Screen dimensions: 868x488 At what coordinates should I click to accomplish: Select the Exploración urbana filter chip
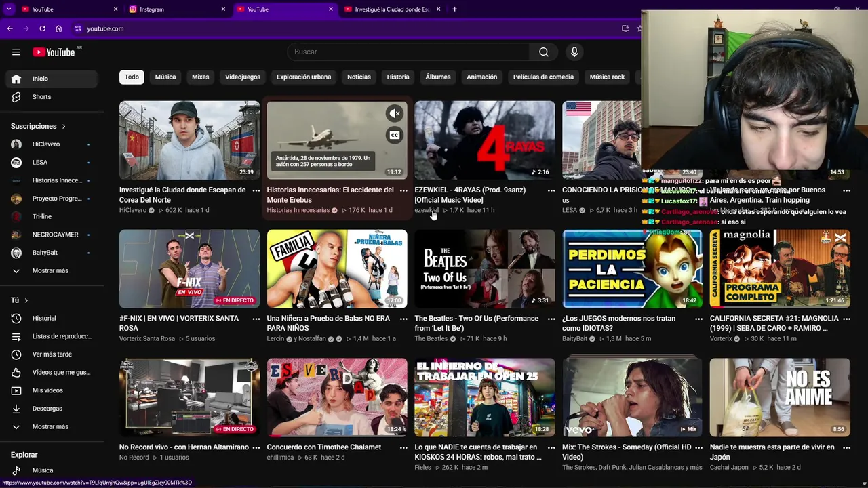tap(304, 77)
